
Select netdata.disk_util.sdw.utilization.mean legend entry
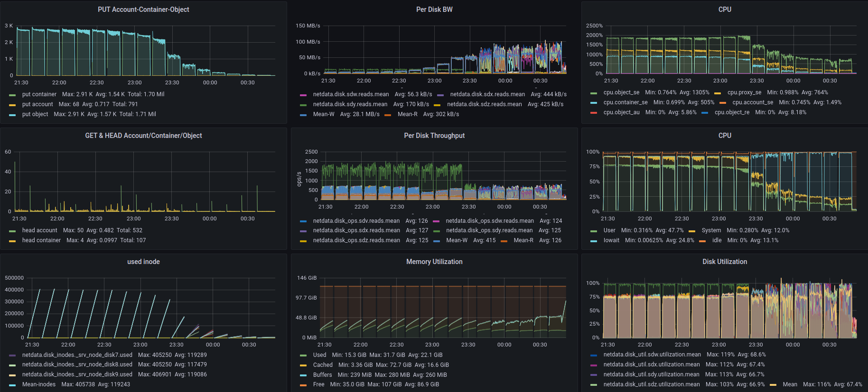652,355
